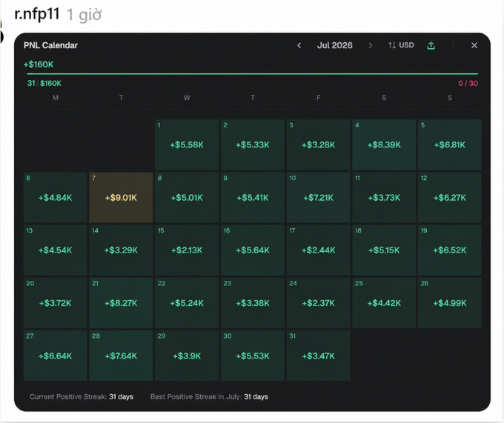
Task: Select July 21 cell showing +$8.27K
Action: click(121, 303)
